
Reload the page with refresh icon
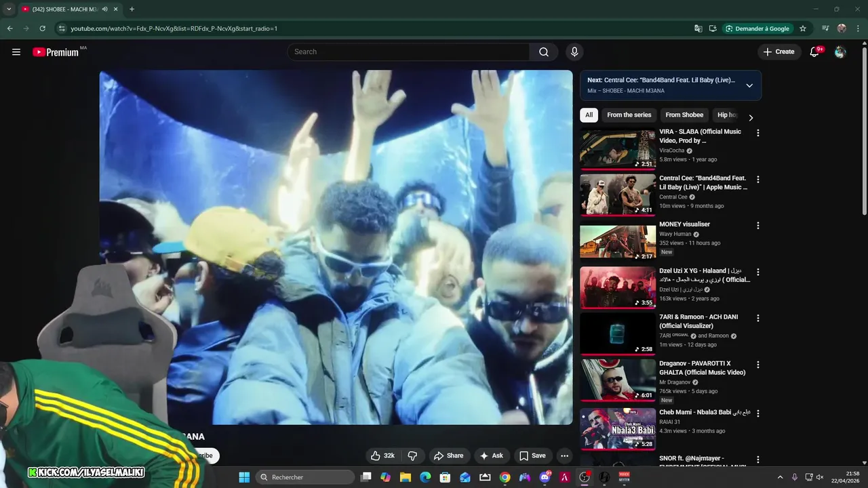tap(42, 28)
